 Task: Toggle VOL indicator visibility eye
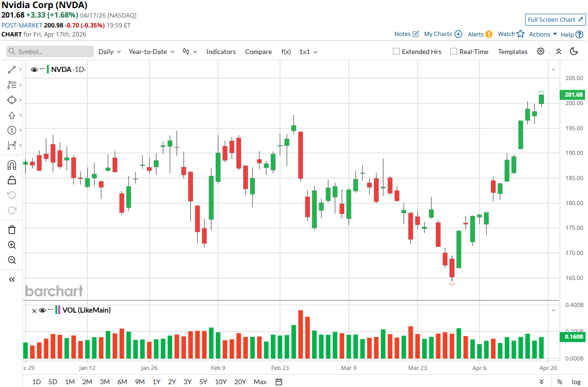[x=42, y=310]
